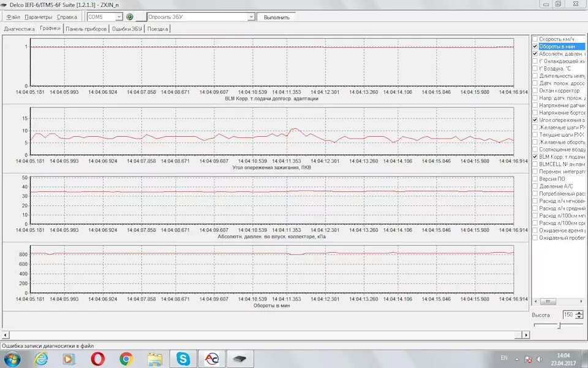Click the Высота value field showing 150
The height and width of the screenshot is (368, 588).
(x=569, y=315)
